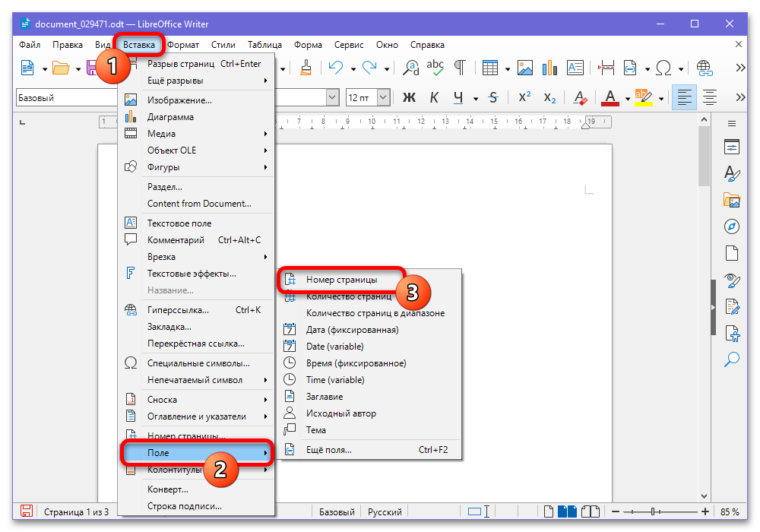Insert special character omega icon
Viewport: 760px width, 532px height.
(x=663, y=68)
